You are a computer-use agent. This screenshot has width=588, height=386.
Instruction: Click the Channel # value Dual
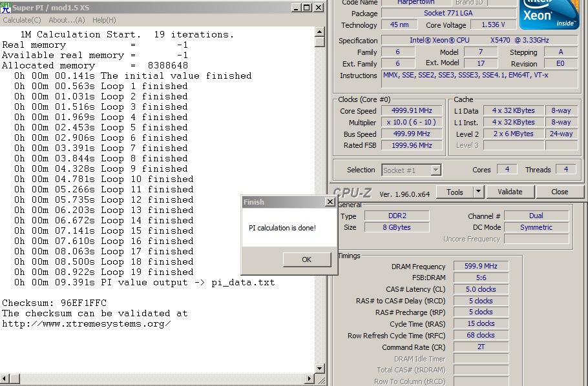[x=536, y=216]
